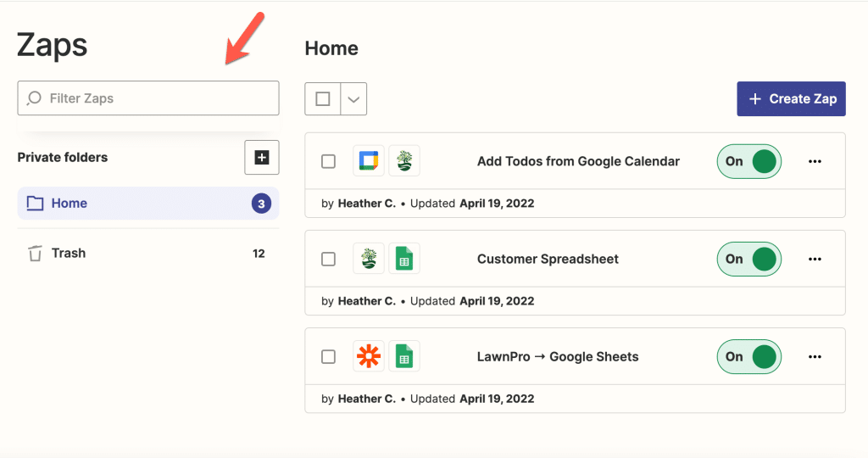
Task: Expand the selection options chevron dropdown
Action: [353, 98]
